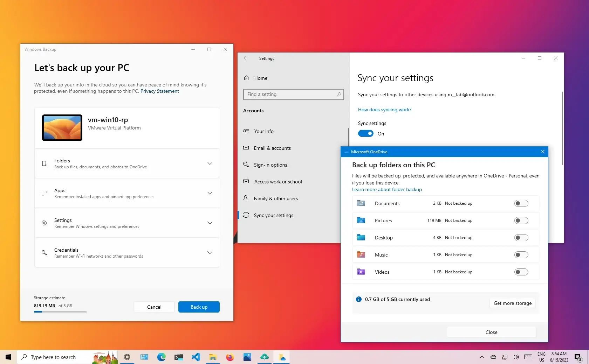The image size is (589, 364).
Task: Open Learn more about folder backup
Action: coord(387,189)
